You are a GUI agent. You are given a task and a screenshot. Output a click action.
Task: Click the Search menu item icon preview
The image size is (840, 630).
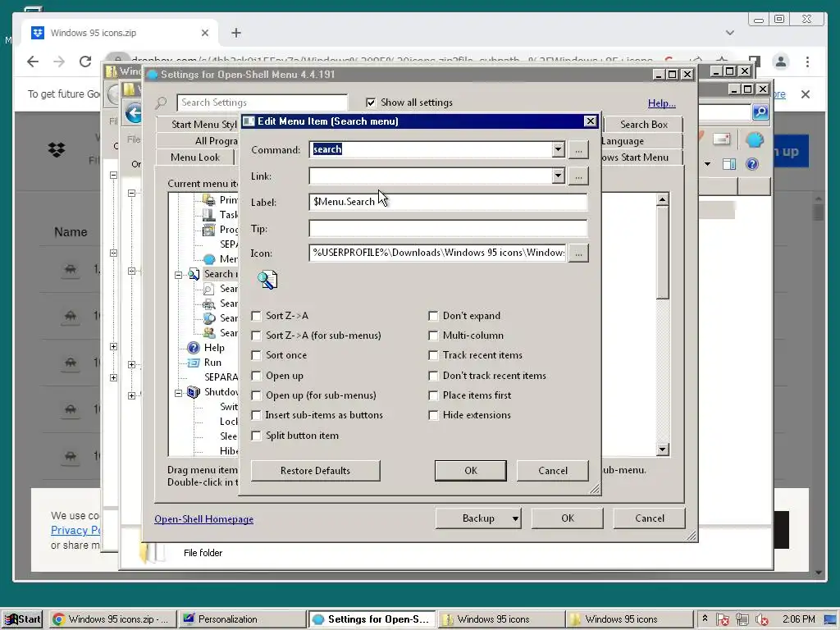[x=267, y=280]
